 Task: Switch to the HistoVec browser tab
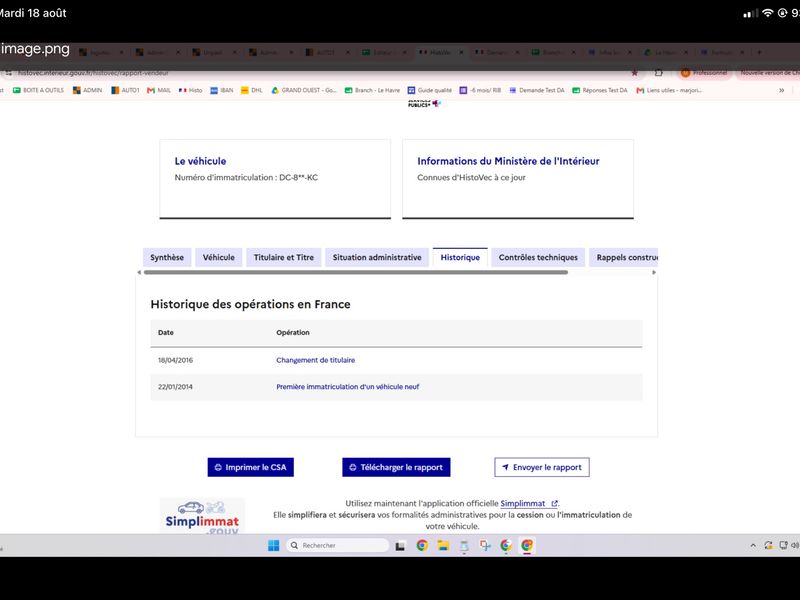point(441,52)
